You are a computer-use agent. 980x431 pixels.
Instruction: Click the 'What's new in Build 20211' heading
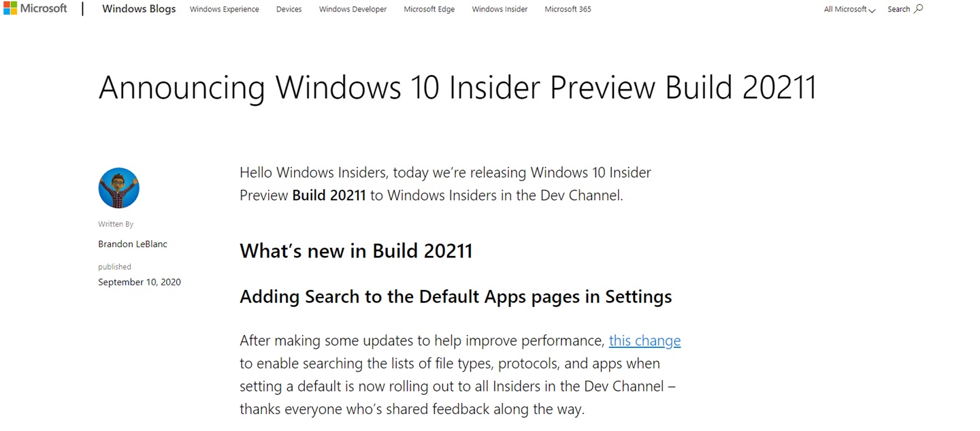tap(356, 251)
